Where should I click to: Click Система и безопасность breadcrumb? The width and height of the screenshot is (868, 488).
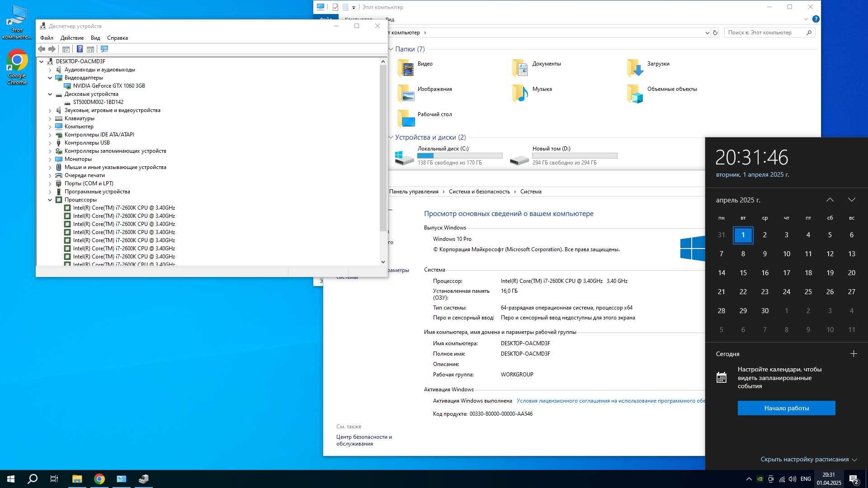479,192
